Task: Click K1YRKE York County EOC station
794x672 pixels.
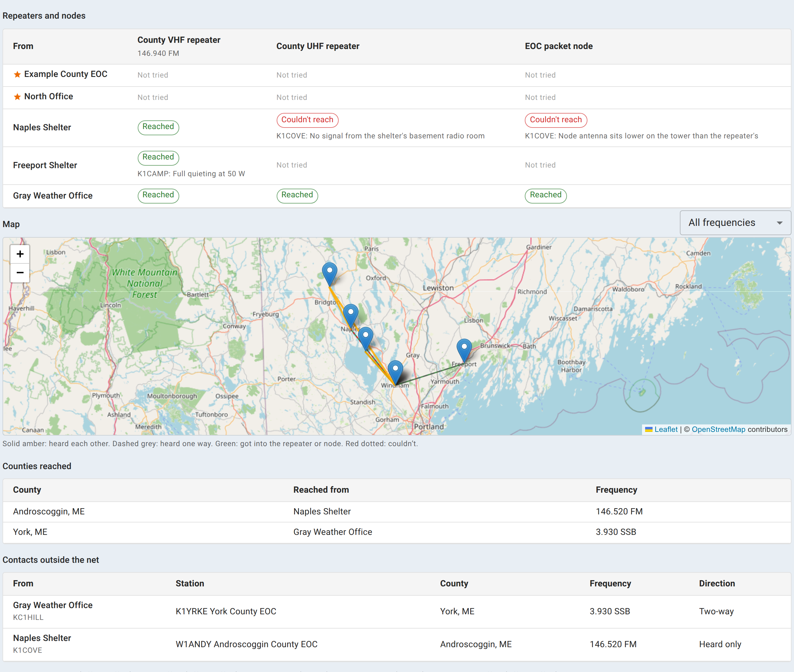Action: tap(226, 612)
